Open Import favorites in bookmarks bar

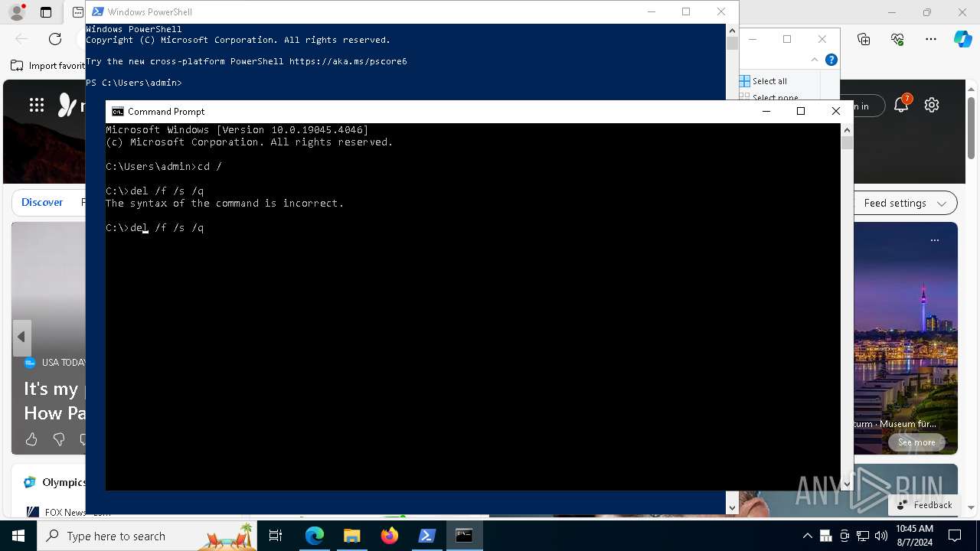(47, 66)
